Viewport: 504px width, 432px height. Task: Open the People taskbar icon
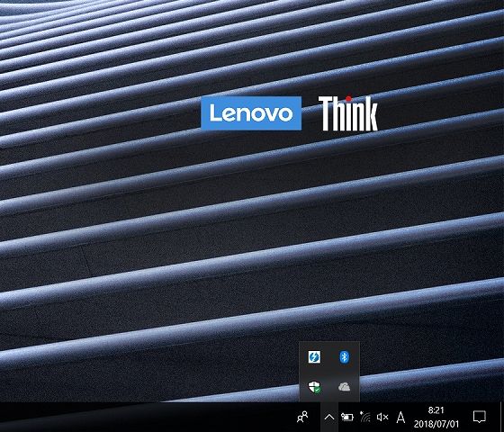[x=302, y=418]
